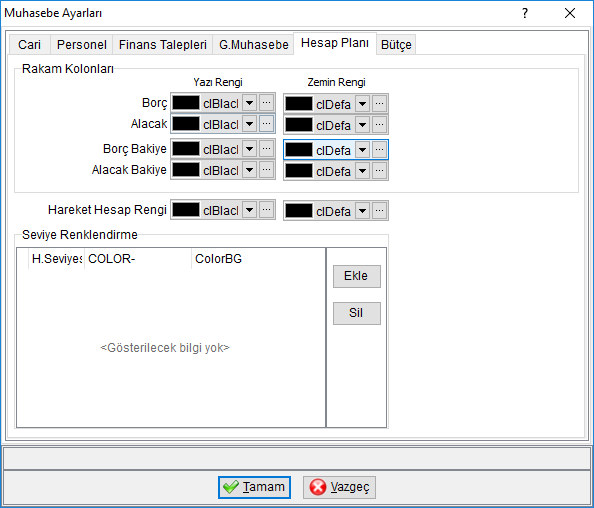Open ellipsis for Alacak Bakiye background color

(380, 171)
